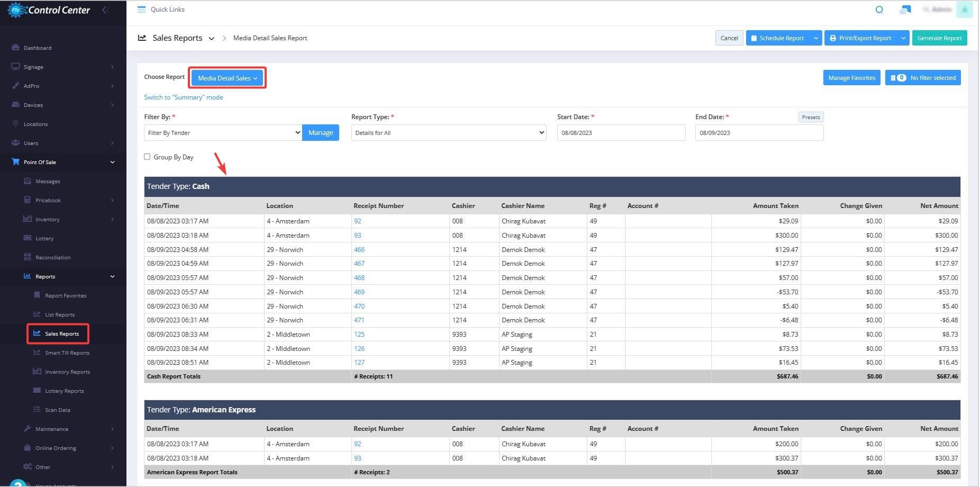Click the Cash Report Totals $687.46 net amount
Screen dimensions: 980x487
947,376
